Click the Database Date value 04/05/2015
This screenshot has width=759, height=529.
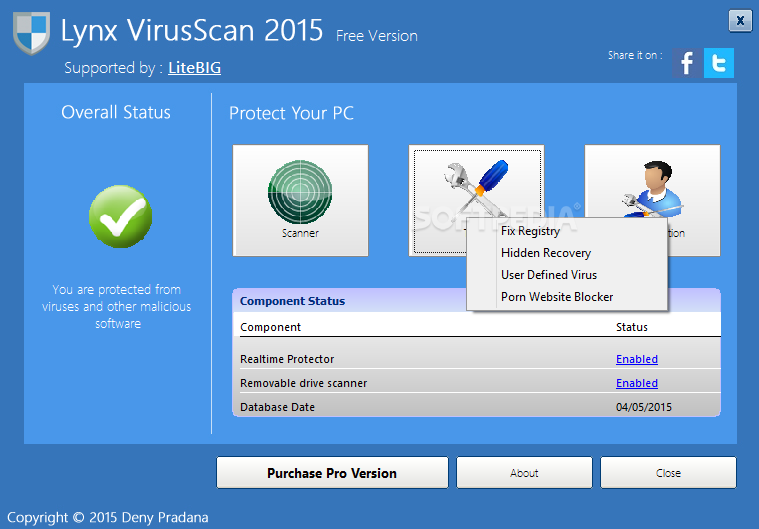coord(644,407)
